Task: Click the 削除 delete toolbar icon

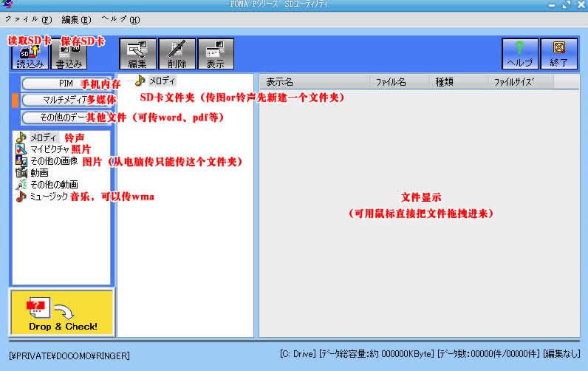Action: [x=177, y=54]
